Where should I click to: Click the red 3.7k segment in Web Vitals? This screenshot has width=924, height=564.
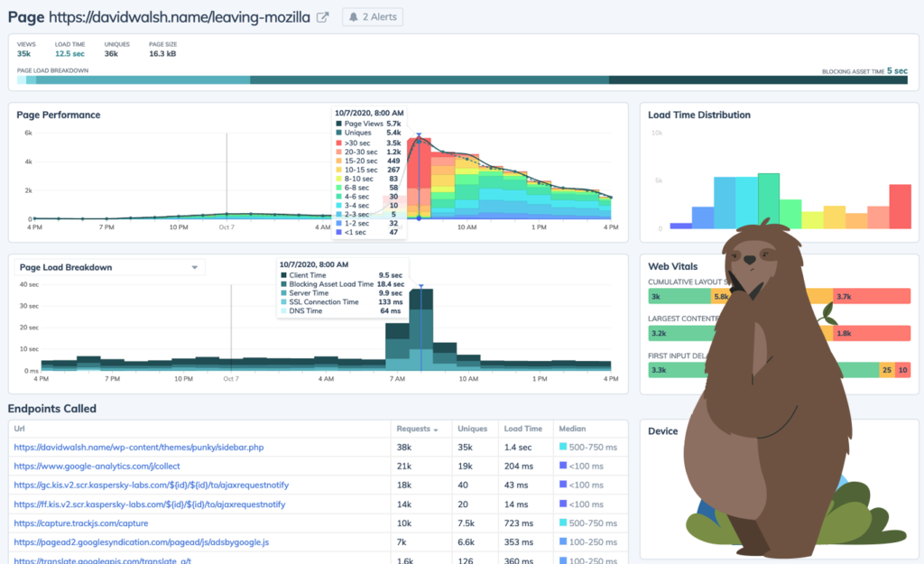click(x=872, y=297)
